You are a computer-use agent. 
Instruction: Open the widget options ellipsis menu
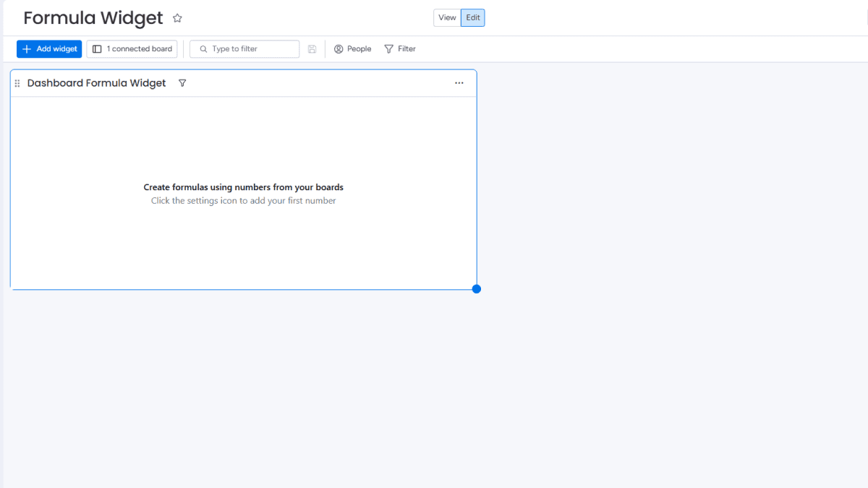[459, 82]
